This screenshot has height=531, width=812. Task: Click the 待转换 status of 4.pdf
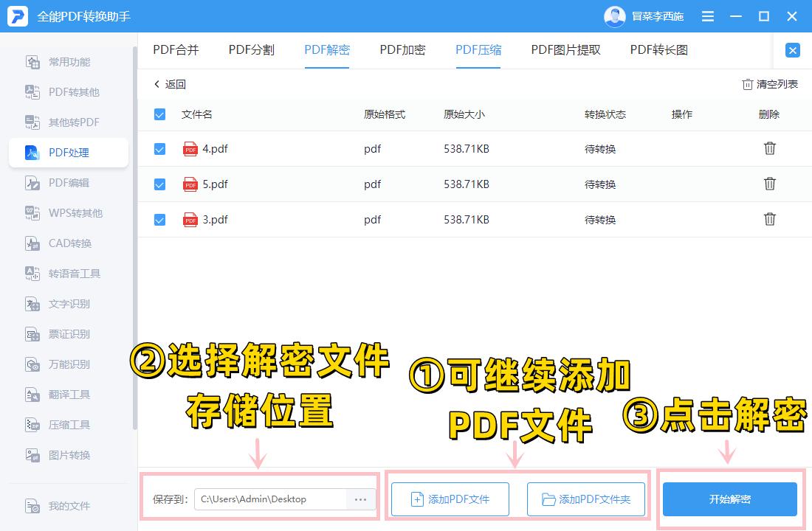(600, 149)
